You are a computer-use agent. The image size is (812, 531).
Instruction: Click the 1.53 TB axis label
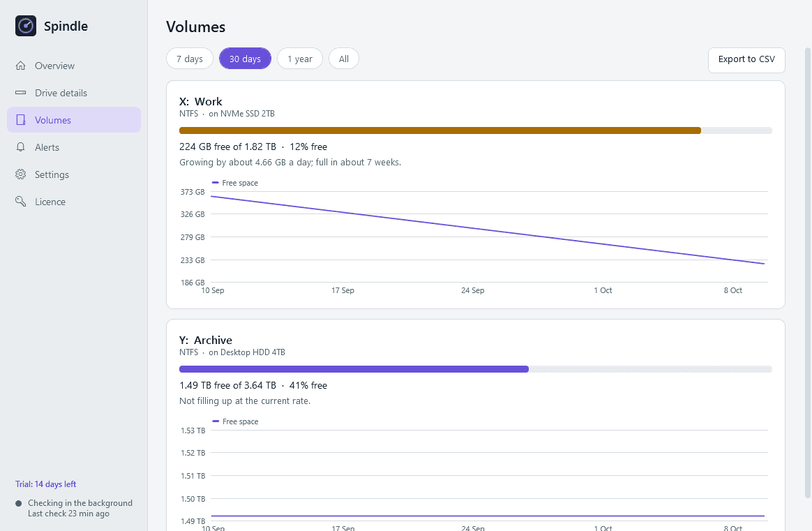(193, 431)
